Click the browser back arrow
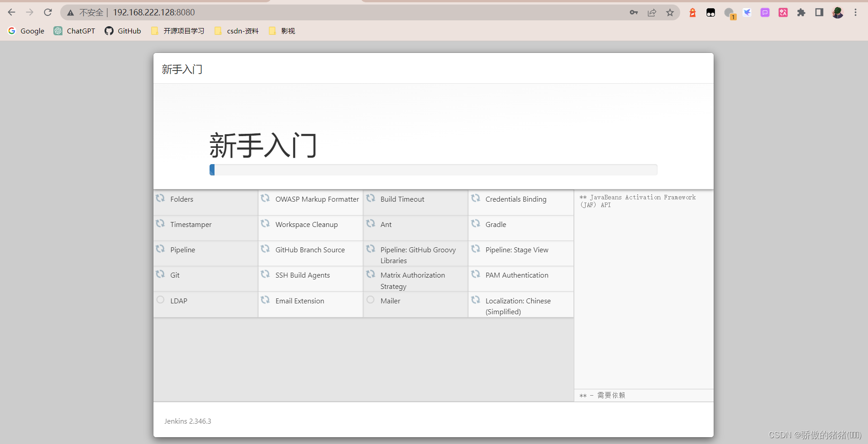The width and height of the screenshot is (868, 444). click(12, 13)
